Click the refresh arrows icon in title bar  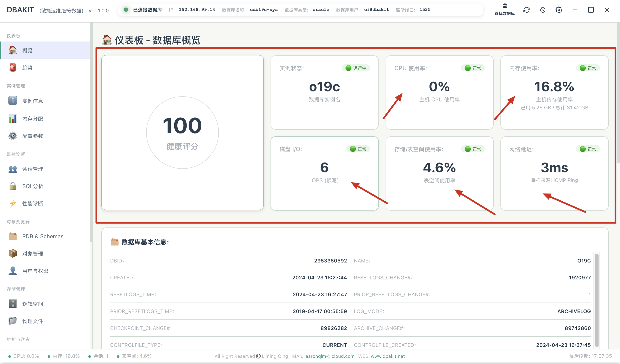(527, 10)
